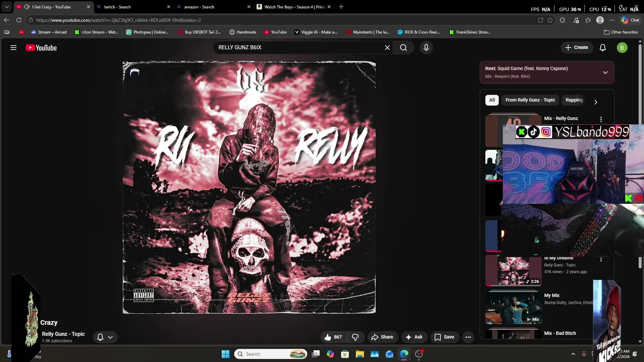Open Microsoft Store from the taskbar
The image size is (644, 362).
(x=345, y=354)
